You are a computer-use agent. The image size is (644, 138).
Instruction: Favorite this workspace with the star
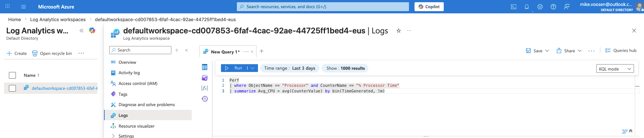[399, 31]
